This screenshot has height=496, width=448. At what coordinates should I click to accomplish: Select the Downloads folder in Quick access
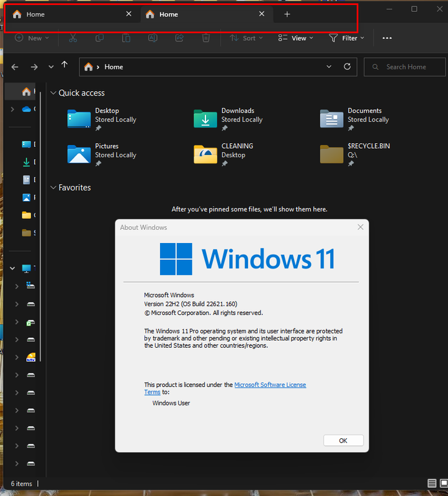228,119
